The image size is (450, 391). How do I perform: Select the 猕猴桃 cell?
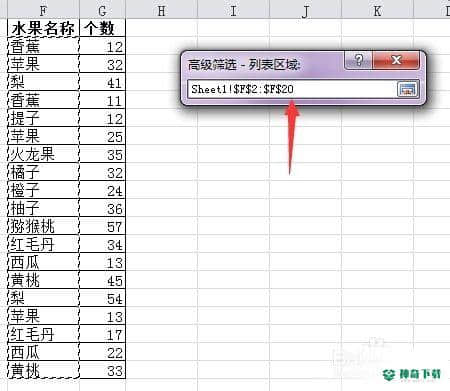[43, 226]
